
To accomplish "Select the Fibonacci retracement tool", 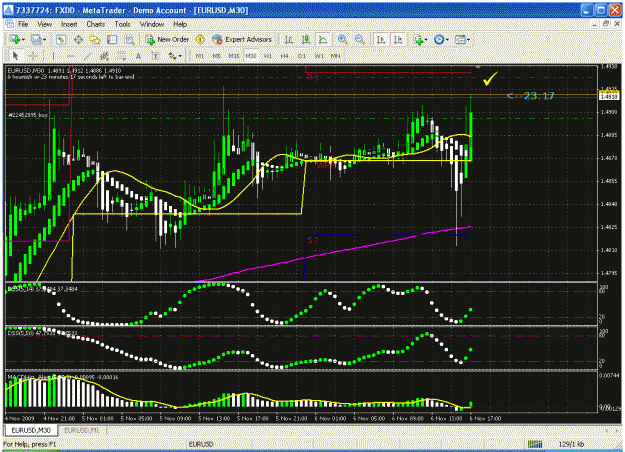I will click(x=121, y=56).
